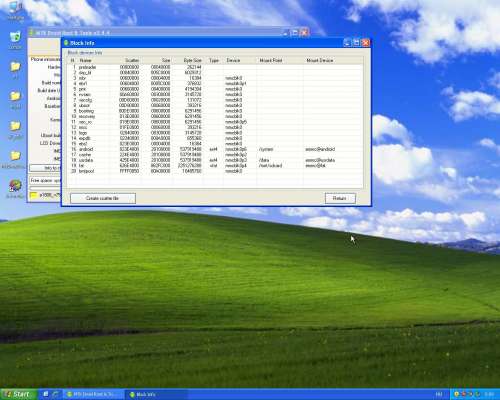500x400 pixels.
Task: Open the My Computer desktop icon
Action: (15, 10)
